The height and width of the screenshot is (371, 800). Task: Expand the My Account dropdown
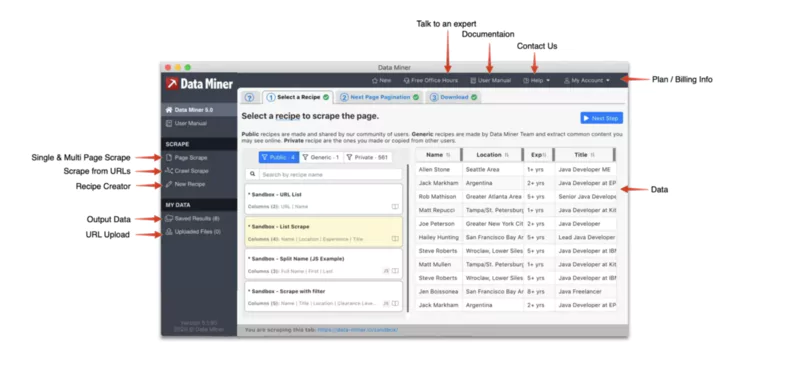coord(587,81)
